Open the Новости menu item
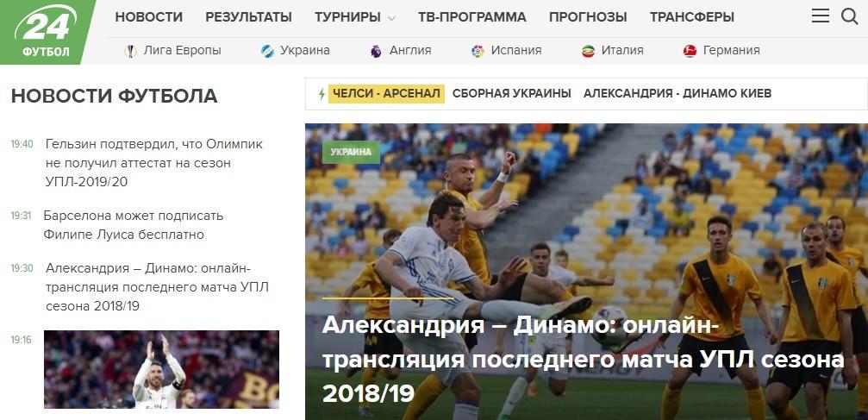Image resolution: width=868 pixels, height=420 pixels. coord(149,17)
